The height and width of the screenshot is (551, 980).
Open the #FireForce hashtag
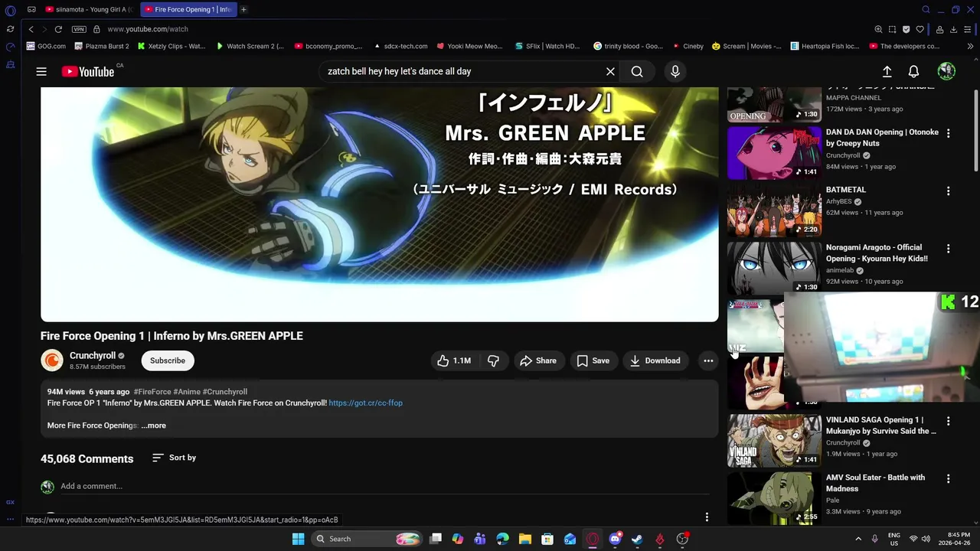coord(152,392)
